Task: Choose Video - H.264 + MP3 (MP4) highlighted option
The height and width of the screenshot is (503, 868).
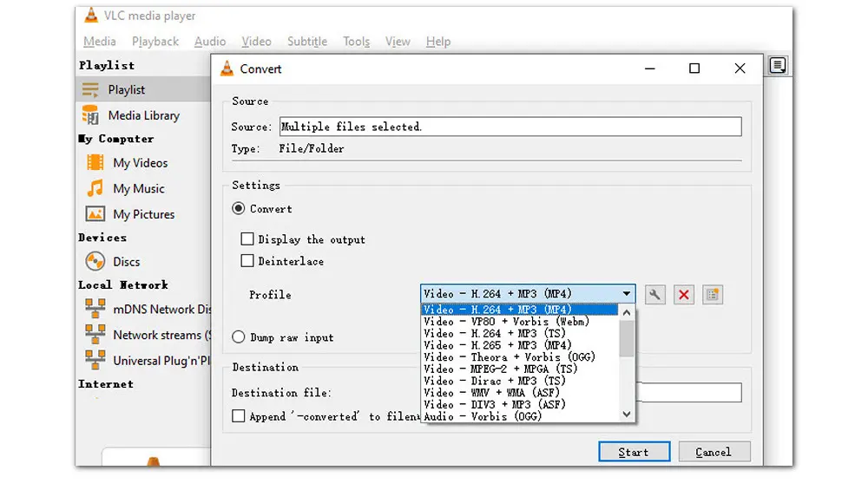Action: [x=519, y=310]
